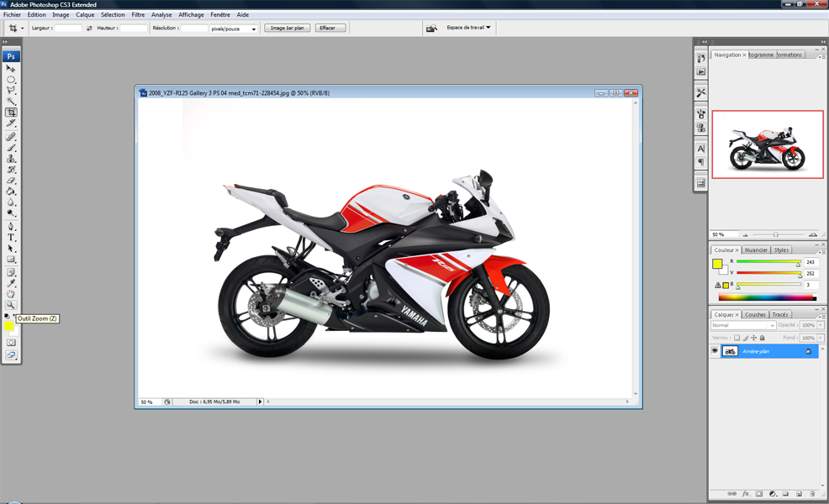The height and width of the screenshot is (504, 829).
Task: Switch to the Couches tab
Action: [x=755, y=314]
